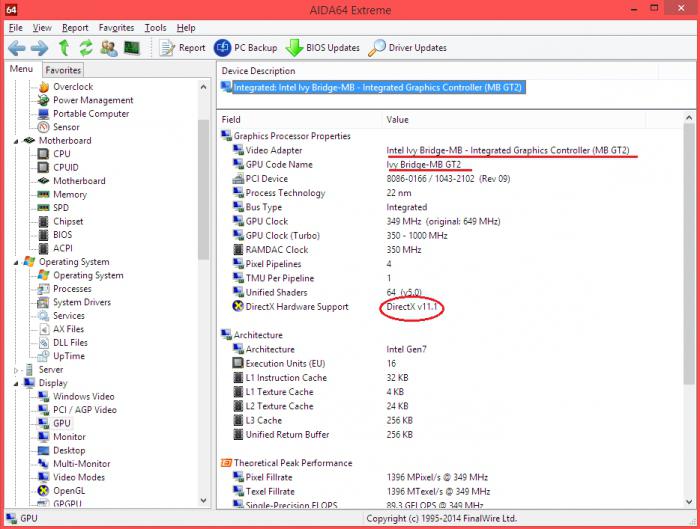Open the Help menu
Viewport: 700px width, 529px height.
[186, 28]
